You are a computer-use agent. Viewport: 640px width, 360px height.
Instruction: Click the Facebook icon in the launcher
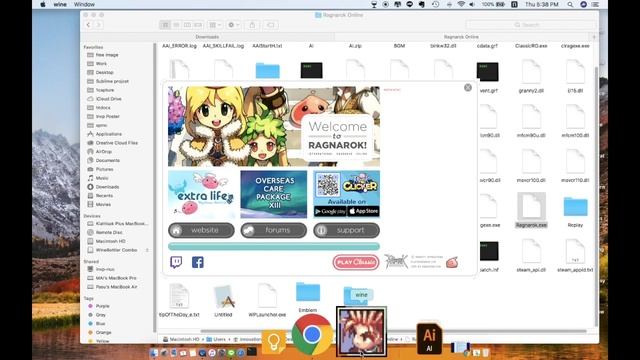point(198,262)
